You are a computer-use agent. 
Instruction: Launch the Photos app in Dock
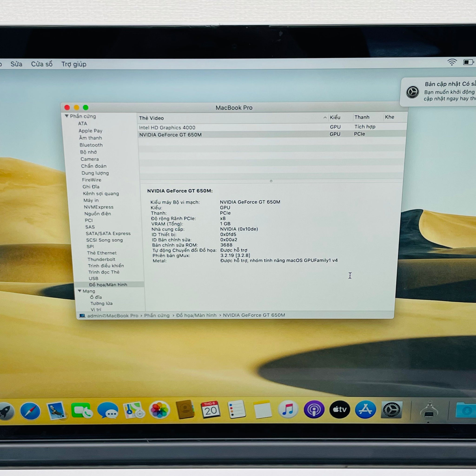[x=159, y=410]
